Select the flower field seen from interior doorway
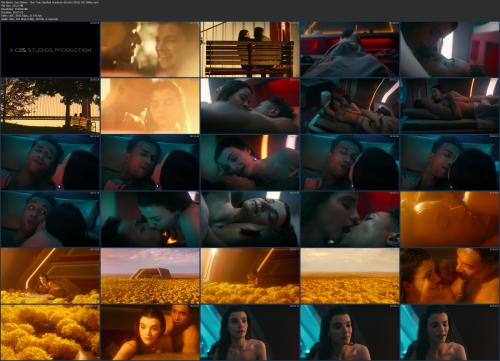Viewport: 500px width, 361px height. click(x=250, y=276)
